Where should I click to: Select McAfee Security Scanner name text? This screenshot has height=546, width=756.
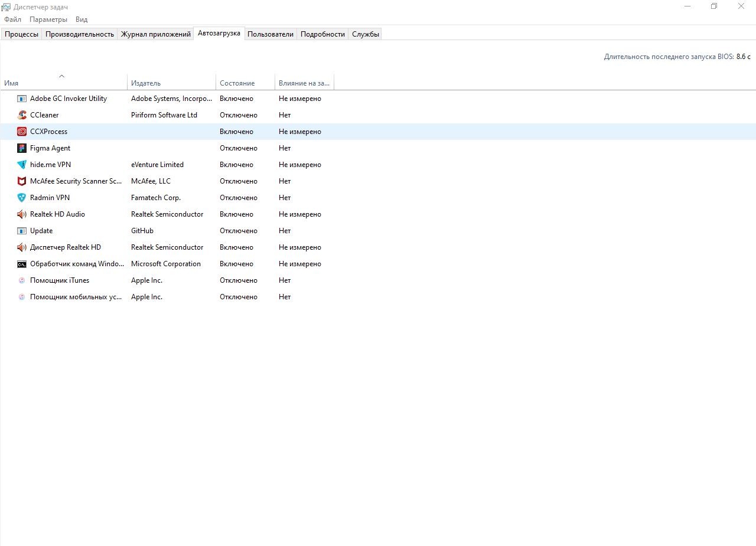tap(76, 181)
